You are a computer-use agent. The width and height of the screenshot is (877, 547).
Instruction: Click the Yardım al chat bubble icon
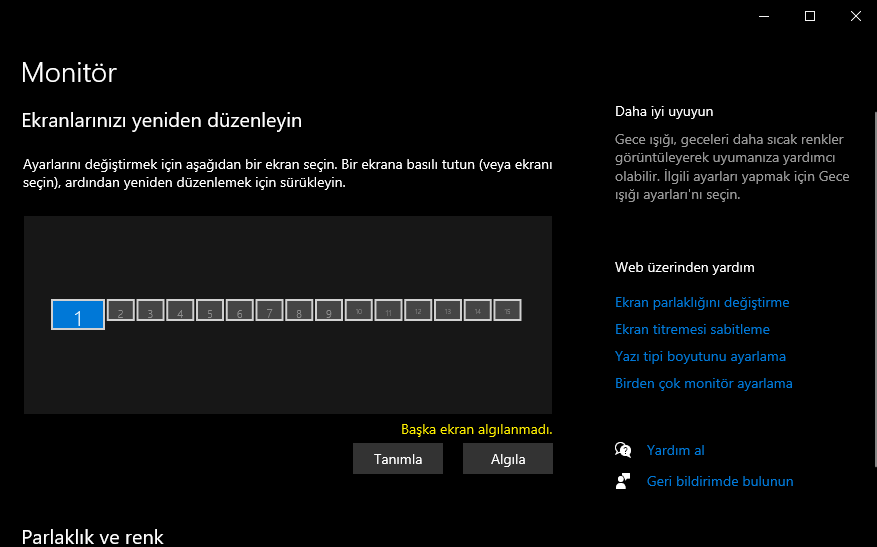click(x=623, y=450)
